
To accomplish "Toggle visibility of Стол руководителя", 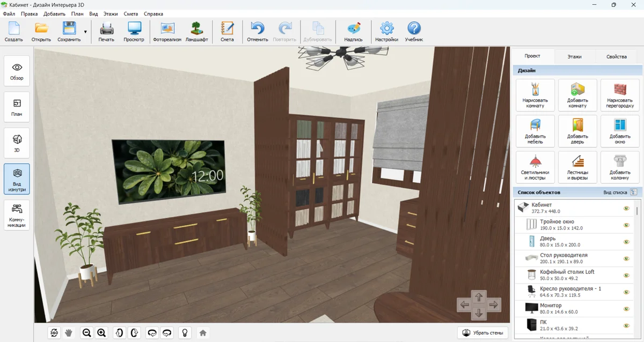I will pos(626,258).
